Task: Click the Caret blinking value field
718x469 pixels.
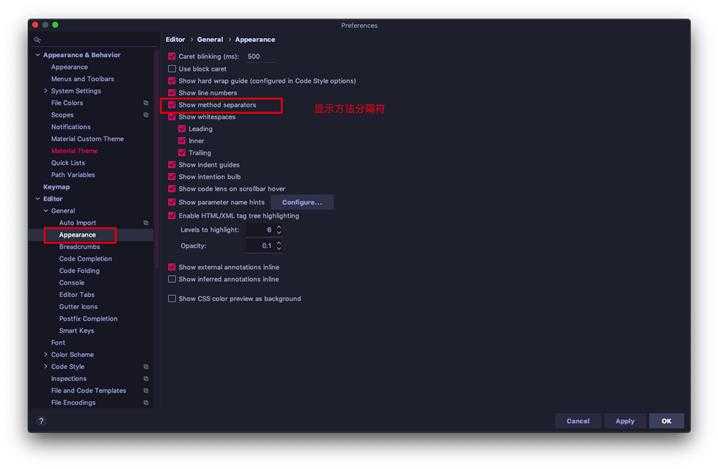Action: (261, 56)
